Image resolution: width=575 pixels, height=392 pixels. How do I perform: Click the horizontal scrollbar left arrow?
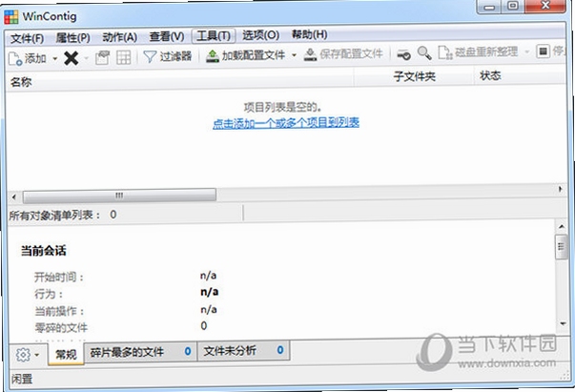tap(14, 196)
